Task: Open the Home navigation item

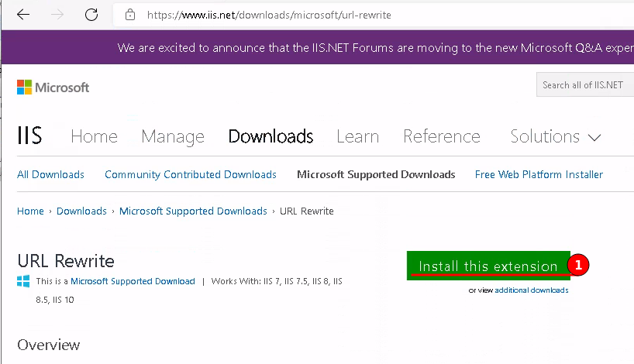Action: 94,136
